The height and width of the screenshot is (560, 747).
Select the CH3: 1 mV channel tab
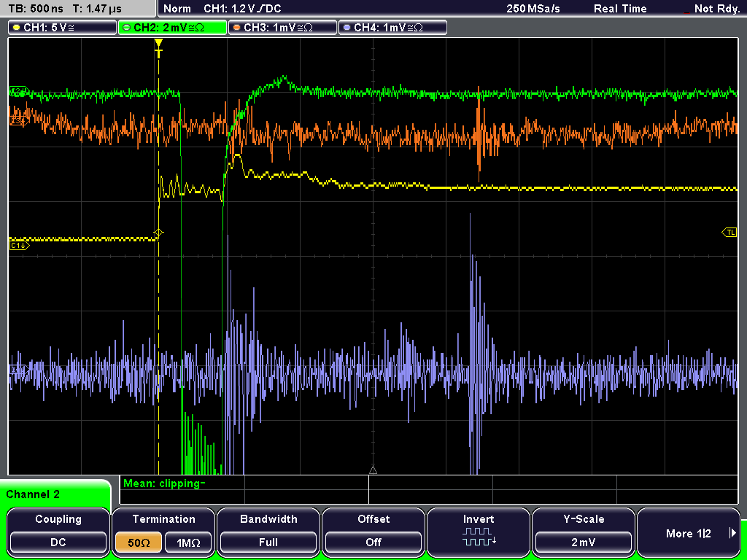(282, 28)
